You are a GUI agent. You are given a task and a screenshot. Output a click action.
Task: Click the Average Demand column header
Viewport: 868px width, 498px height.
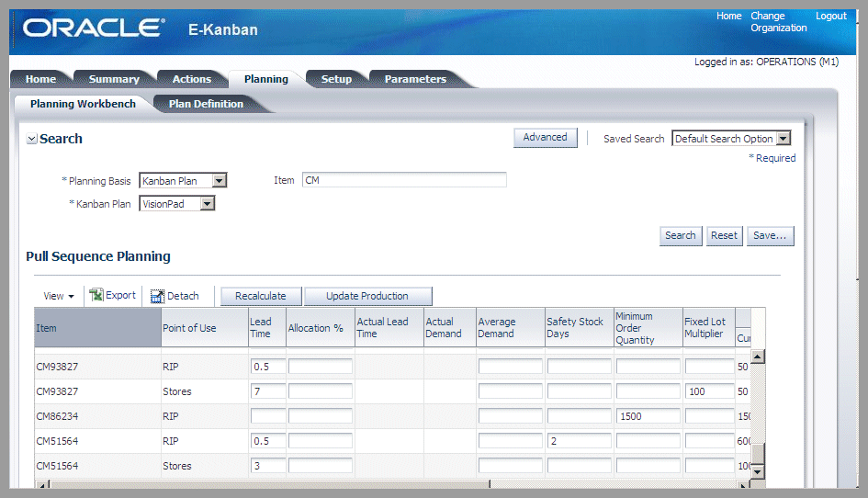pyautogui.click(x=511, y=328)
